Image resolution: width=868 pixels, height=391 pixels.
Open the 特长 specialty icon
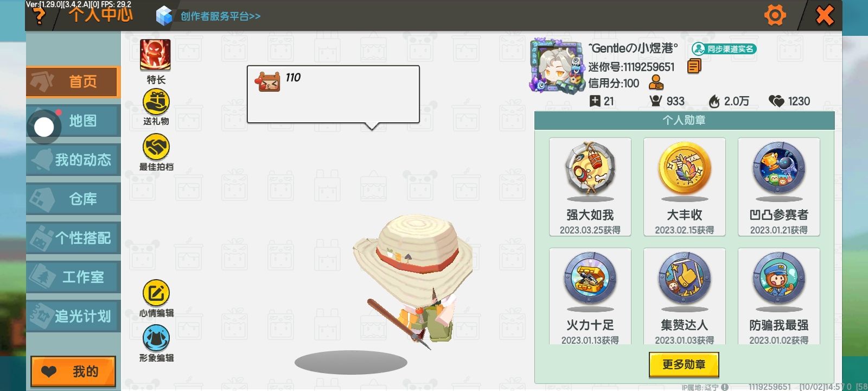tap(156, 55)
